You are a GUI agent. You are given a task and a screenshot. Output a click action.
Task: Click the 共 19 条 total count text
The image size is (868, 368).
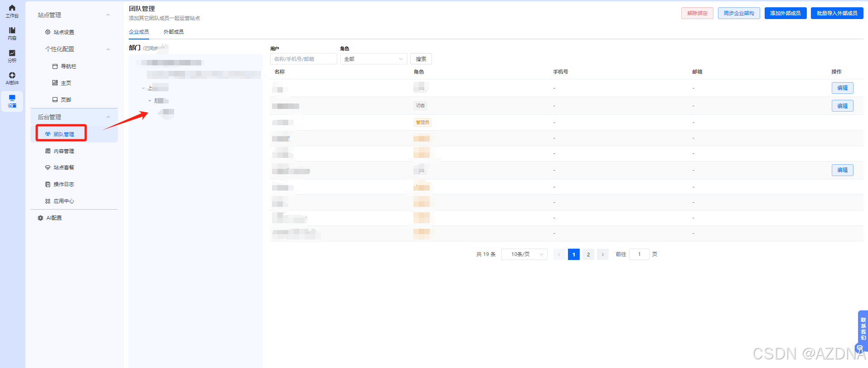click(x=486, y=255)
